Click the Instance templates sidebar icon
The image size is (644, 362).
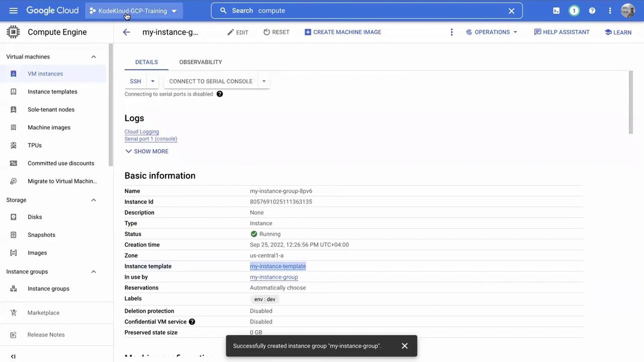(x=14, y=92)
